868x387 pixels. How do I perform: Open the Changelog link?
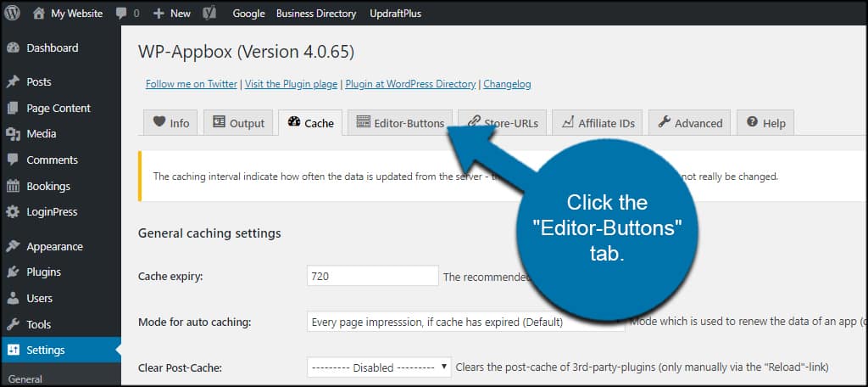pos(507,84)
